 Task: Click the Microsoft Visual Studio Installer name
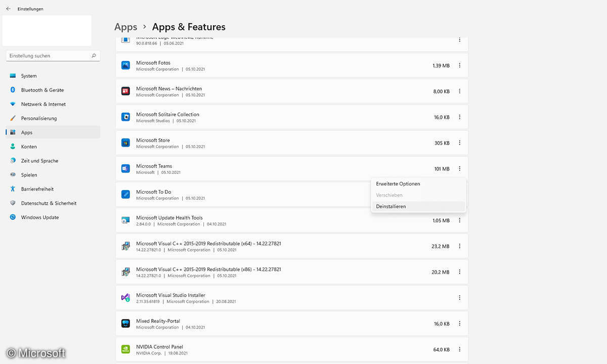[x=170, y=295]
